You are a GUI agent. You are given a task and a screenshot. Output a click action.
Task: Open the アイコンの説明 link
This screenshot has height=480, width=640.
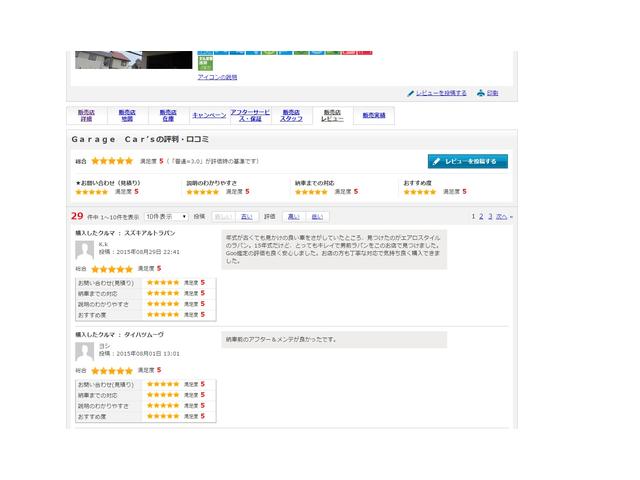[x=217, y=77]
